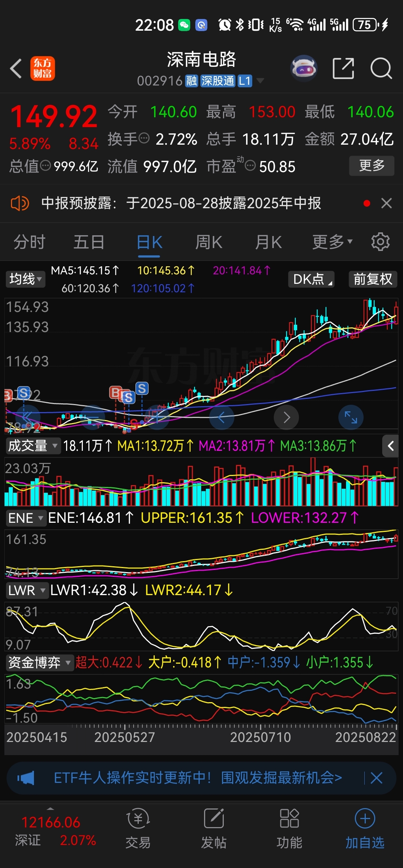Share the stock page via export icon

pos(343,68)
